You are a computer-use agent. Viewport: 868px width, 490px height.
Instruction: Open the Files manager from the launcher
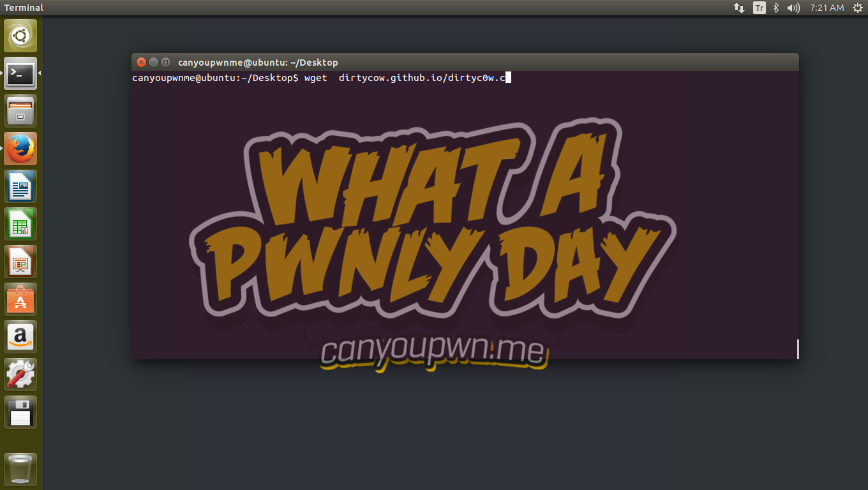pos(20,112)
